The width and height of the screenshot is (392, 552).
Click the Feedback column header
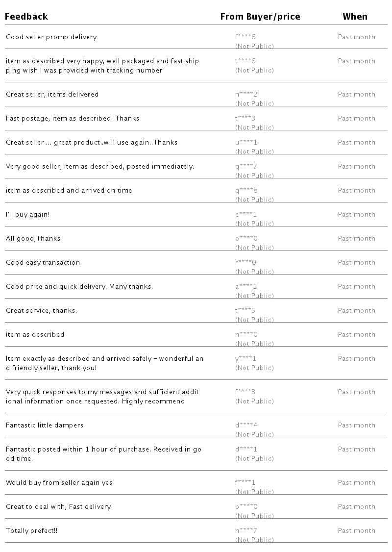click(x=26, y=17)
